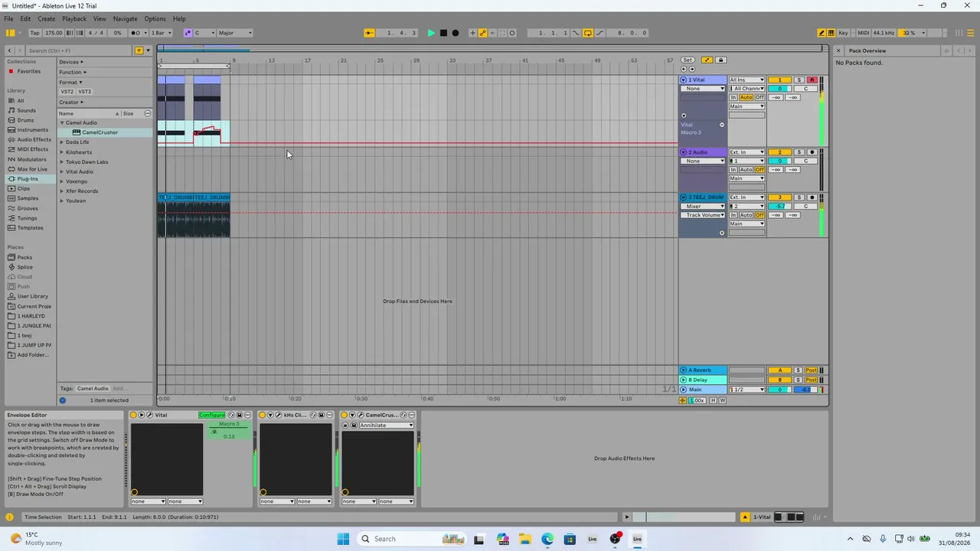The height and width of the screenshot is (551, 980).
Task: Fold the 1 Vital track
Action: (684, 80)
